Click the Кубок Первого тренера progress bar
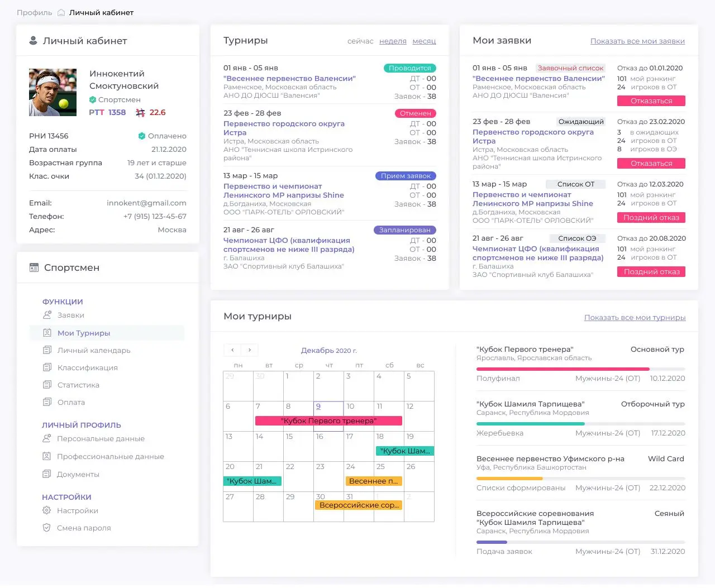The width and height of the screenshot is (715, 588). [581, 369]
